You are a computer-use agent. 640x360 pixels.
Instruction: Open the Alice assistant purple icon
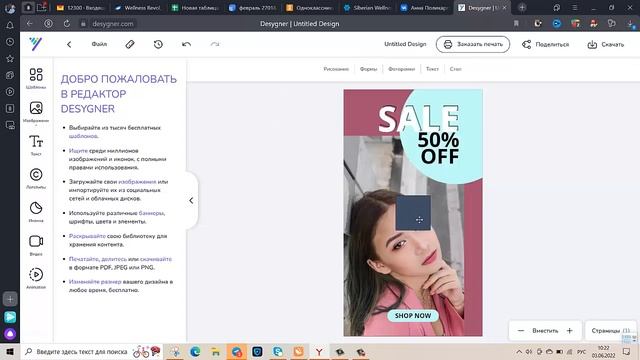10,334
